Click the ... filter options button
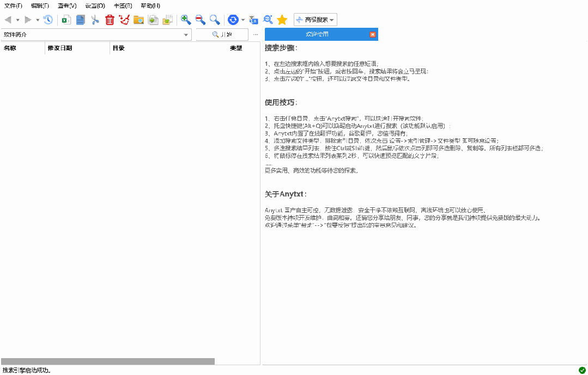Viewport: 588px width, 375px height. [x=256, y=34]
